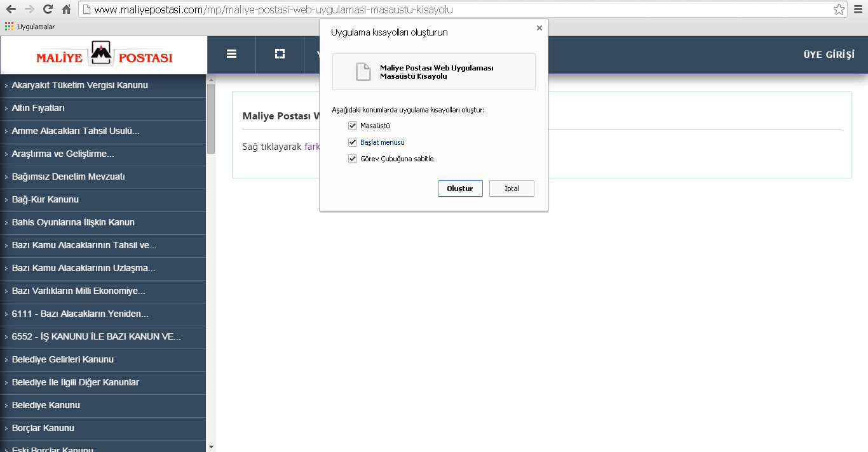The image size is (868, 452).
Task: Reload the page with the refresh icon
Action: tap(48, 10)
